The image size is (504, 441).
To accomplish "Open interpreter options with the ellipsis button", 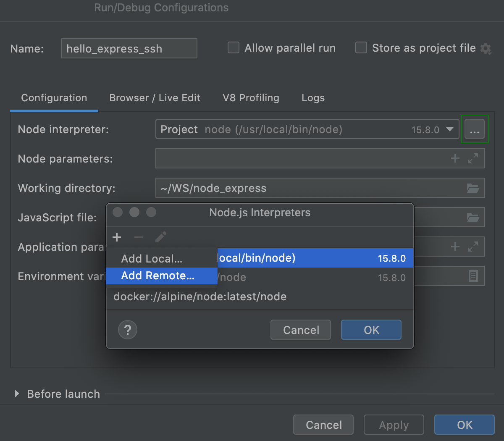I will click(x=475, y=129).
